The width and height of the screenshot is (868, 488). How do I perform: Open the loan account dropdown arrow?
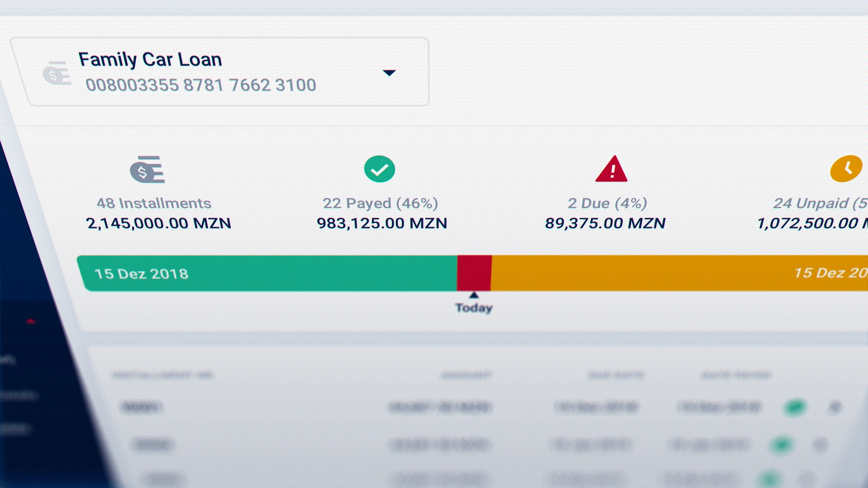(389, 73)
